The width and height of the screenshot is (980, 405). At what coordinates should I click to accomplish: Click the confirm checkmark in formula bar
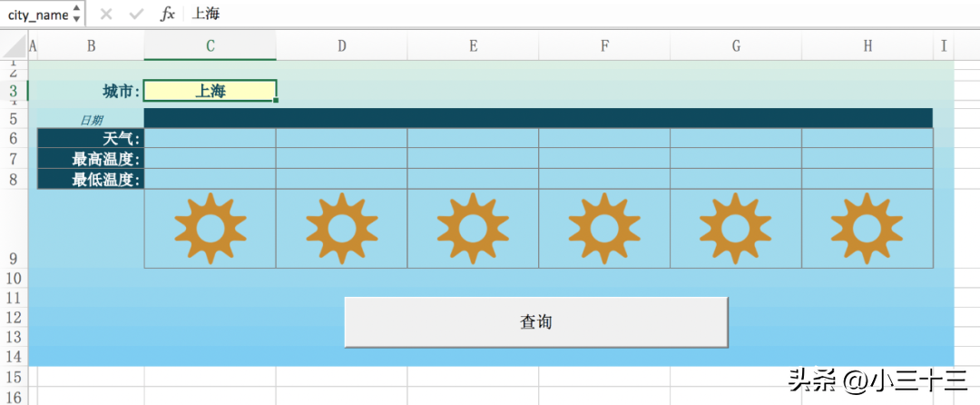coord(136,15)
